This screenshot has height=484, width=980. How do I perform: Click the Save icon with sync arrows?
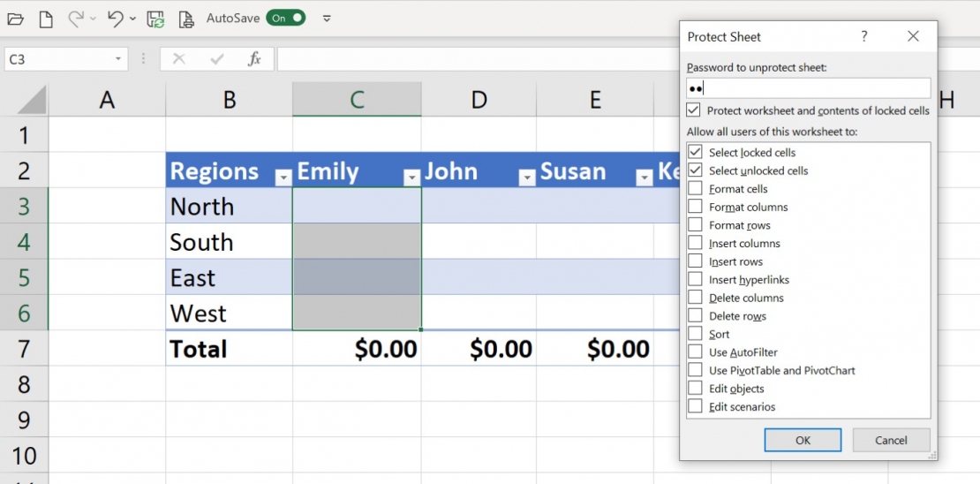(155, 19)
